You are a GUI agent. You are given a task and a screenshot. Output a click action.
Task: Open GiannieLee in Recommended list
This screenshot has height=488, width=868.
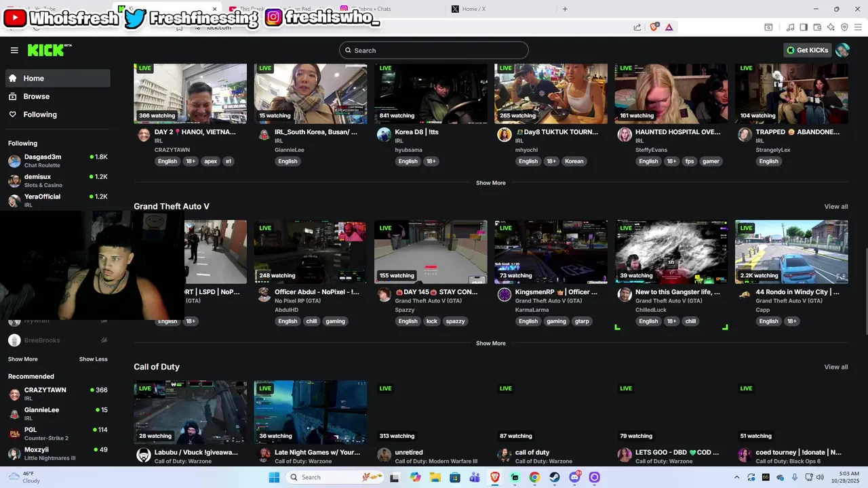[x=58, y=413]
